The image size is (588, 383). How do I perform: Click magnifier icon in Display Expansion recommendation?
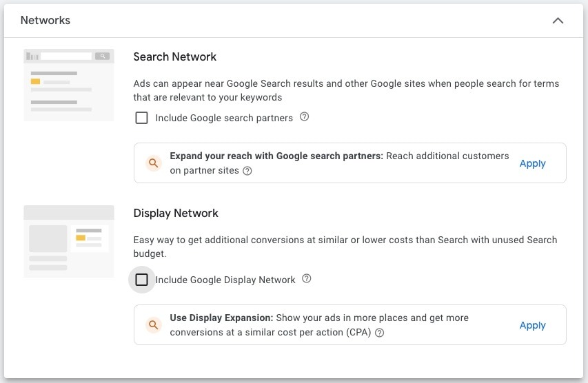153,324
